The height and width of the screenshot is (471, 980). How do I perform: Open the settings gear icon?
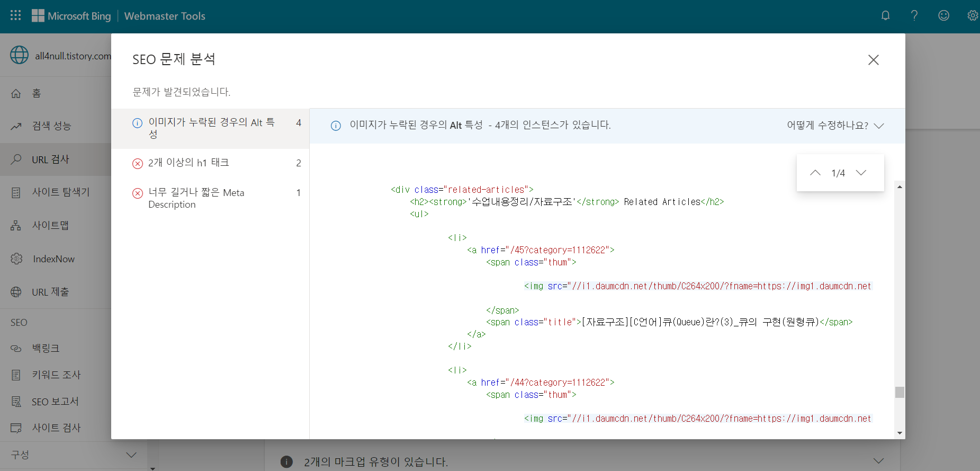[x=973, y=15]
